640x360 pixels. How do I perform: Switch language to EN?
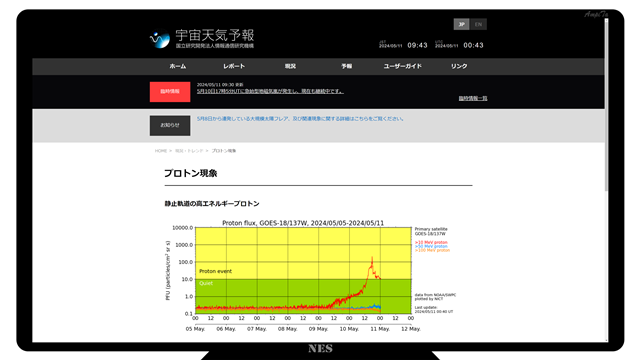[x=478, y=24]
